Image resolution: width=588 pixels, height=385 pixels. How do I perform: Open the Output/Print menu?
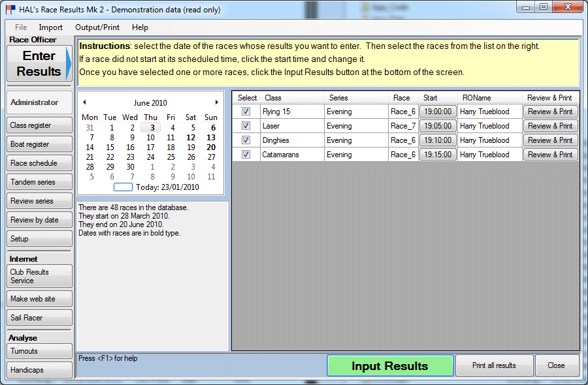click(x=97, y=27)
